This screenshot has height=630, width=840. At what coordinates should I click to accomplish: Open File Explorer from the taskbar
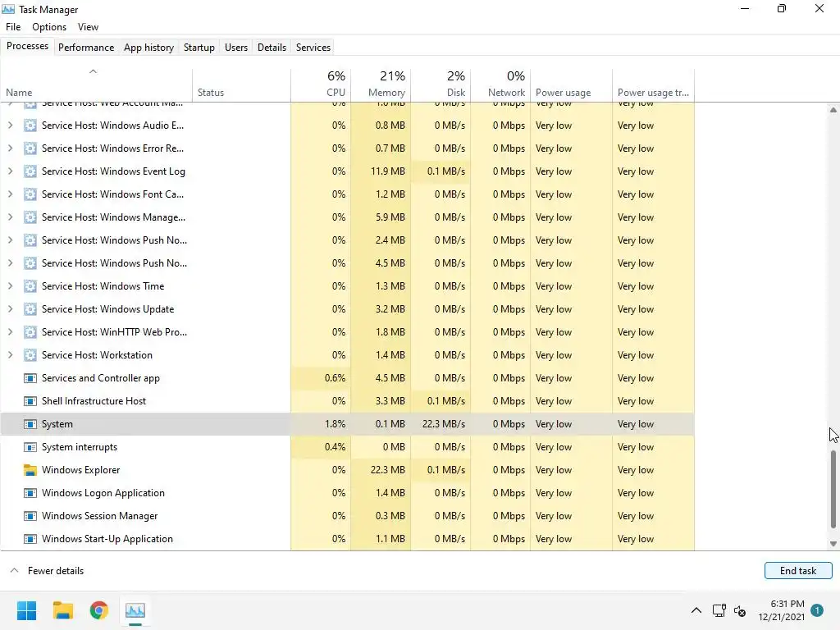click(62, 610)
